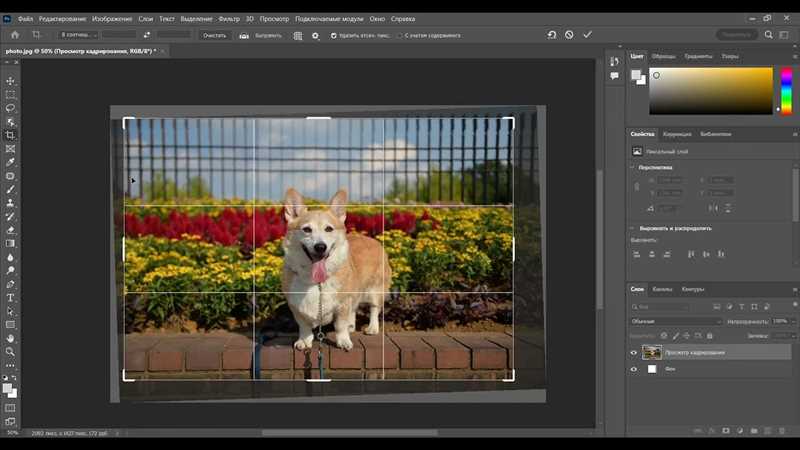Click the foreground color swatch in Color panel

(x=636, y=76)
